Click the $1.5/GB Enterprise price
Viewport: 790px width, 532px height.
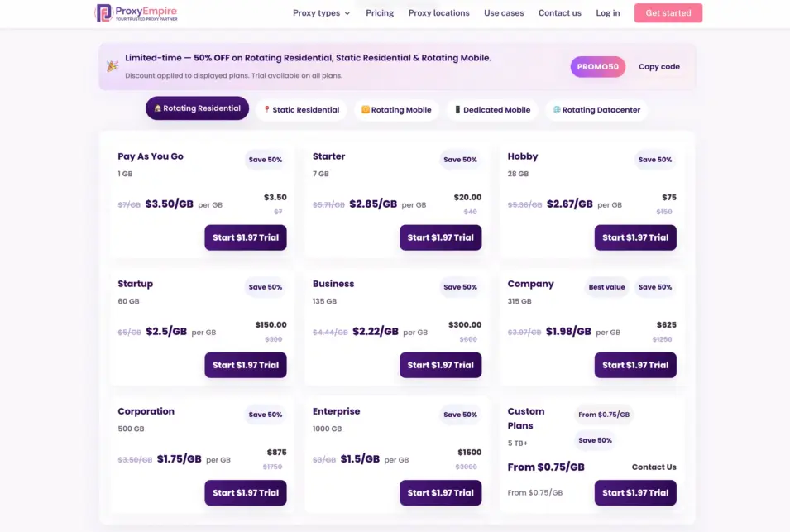point(360,459)
